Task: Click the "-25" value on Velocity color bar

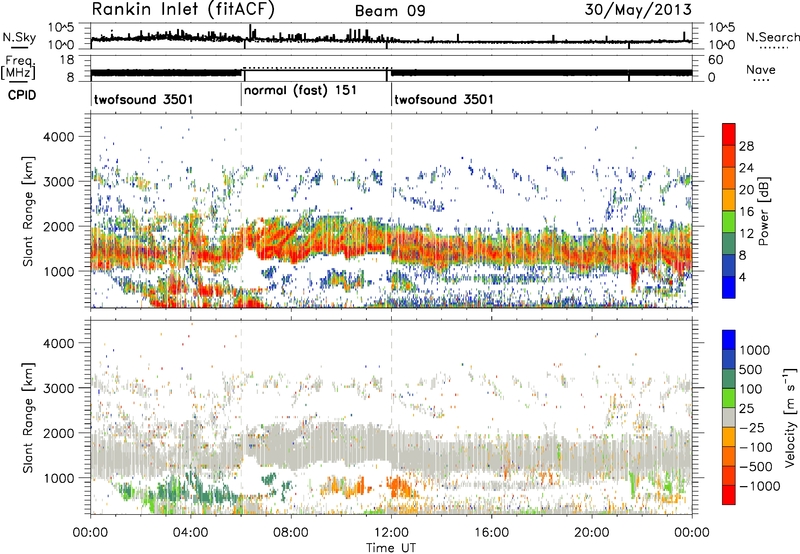Action: [752, 428]
